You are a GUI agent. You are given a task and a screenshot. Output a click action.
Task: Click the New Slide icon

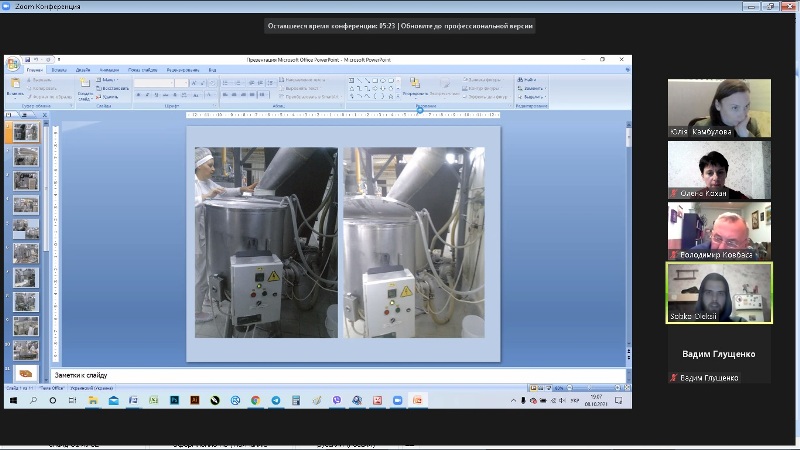[x=86, y=85]
